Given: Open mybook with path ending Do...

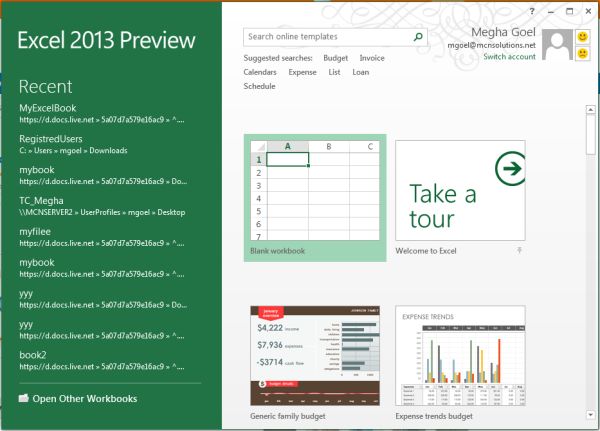Looking at the screenshot, I should (x=103, y=175).
